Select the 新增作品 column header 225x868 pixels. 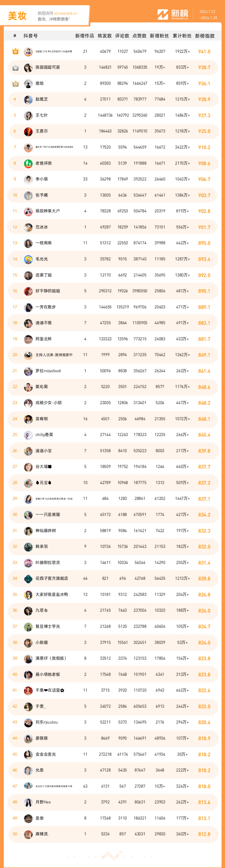point(84,36)
